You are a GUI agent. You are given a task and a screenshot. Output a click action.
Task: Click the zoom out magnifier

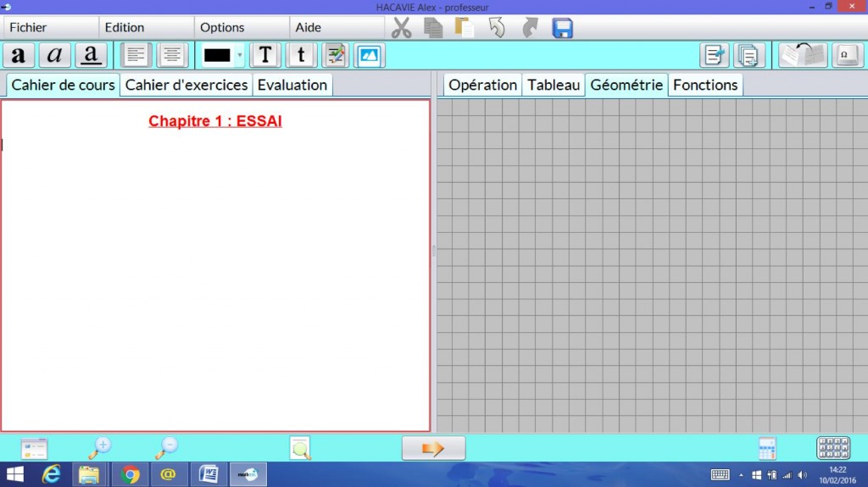click(x=167, y=448)
